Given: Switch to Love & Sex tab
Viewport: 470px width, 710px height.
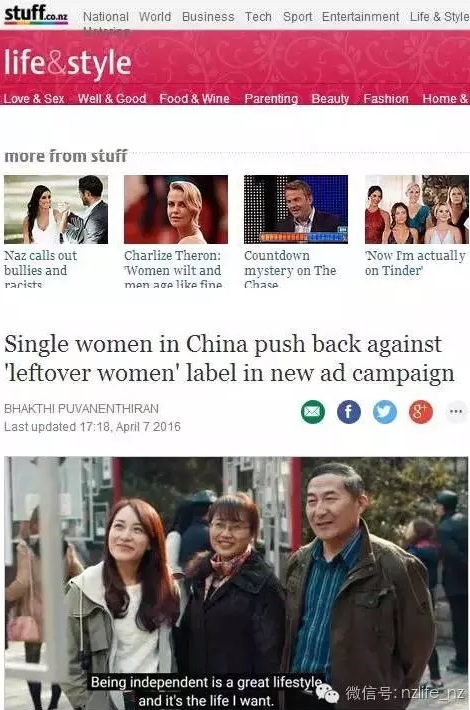Looking at the screenshot, I should coord(34,99).
